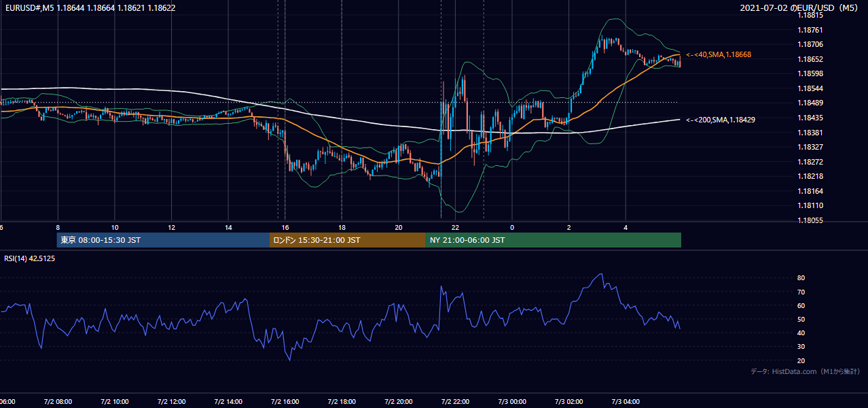Click the 7/2 22:00 time label

click(455, 401)
